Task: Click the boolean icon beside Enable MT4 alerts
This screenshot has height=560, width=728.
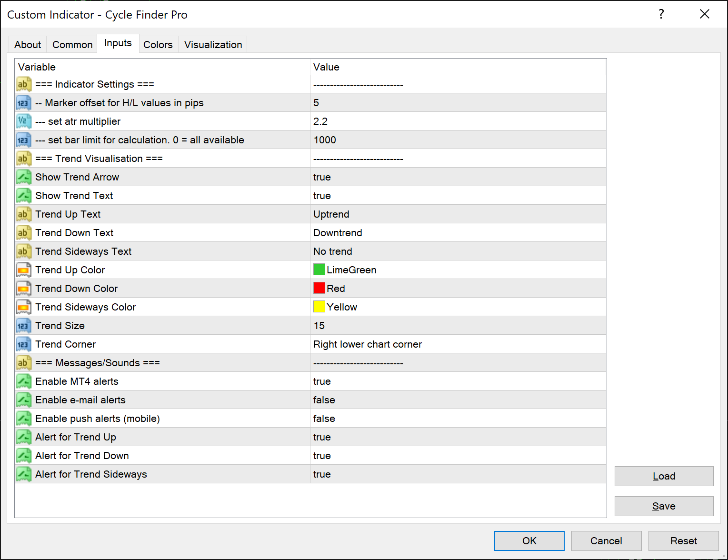Action: [24, 381]
